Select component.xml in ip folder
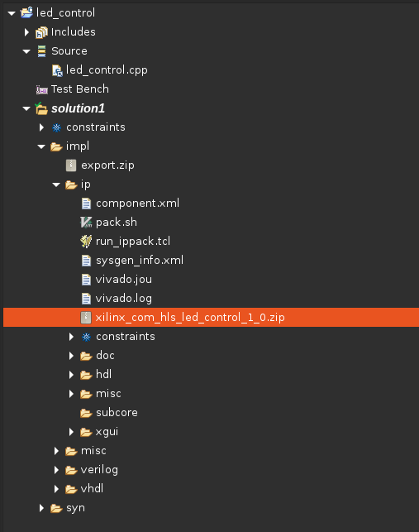Viewport: 419px width, 532px height. 137,204
